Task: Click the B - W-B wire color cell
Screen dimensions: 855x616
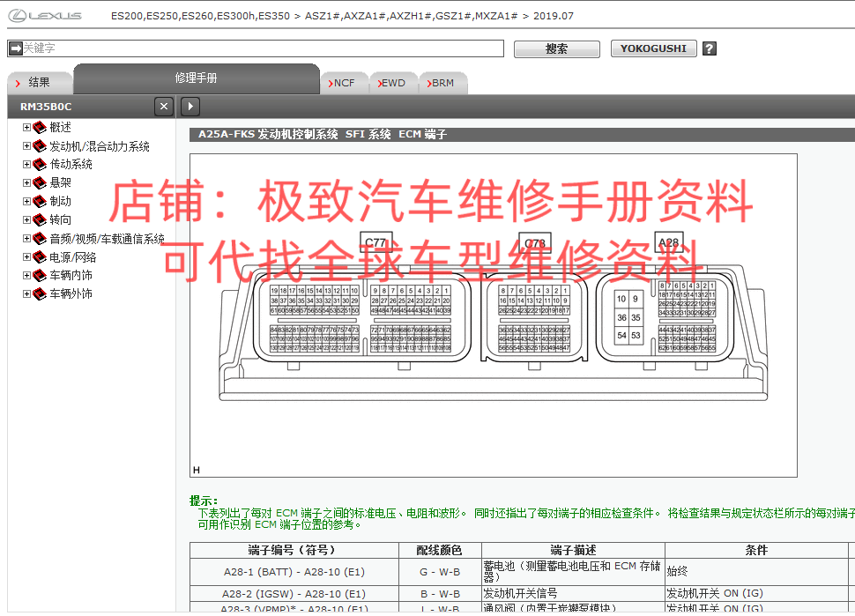Action: click(x=440, y=594)
